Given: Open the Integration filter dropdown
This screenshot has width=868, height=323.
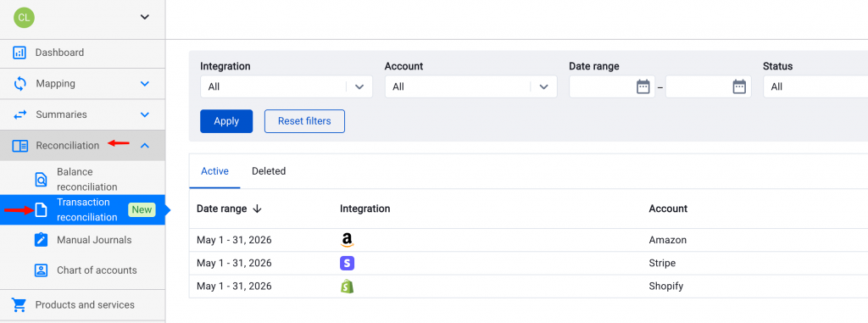Looking at the screenshot, I should pyautogui.click(x=287, y=87).
